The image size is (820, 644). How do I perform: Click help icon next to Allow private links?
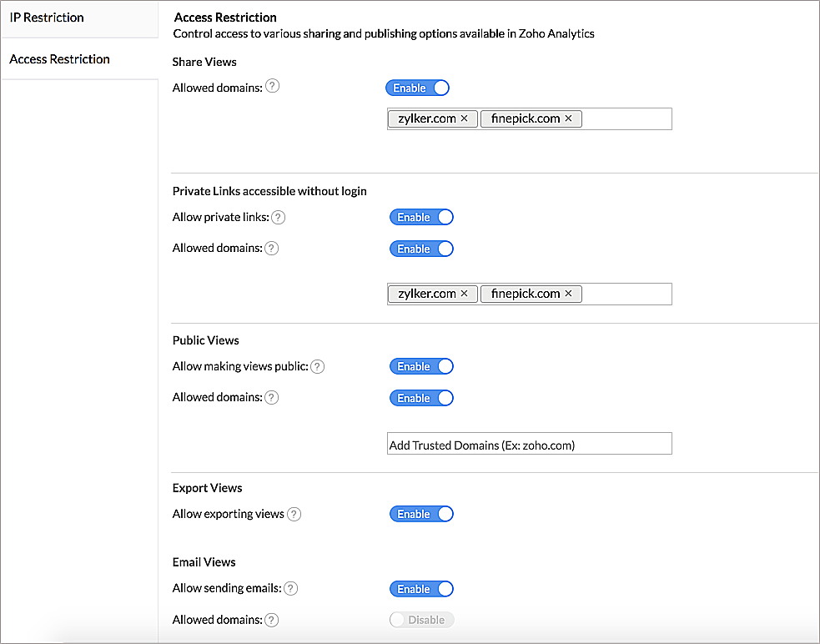point(279,217)
